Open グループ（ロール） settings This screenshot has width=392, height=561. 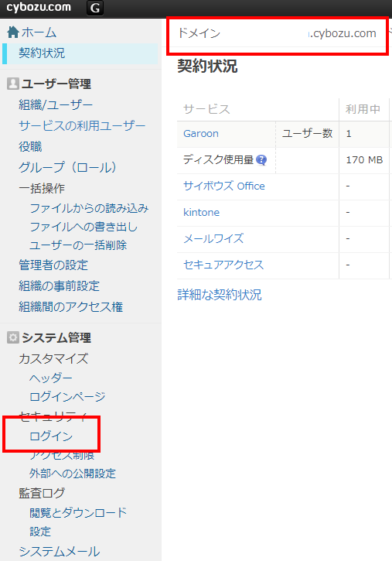(x=67, y=167)
